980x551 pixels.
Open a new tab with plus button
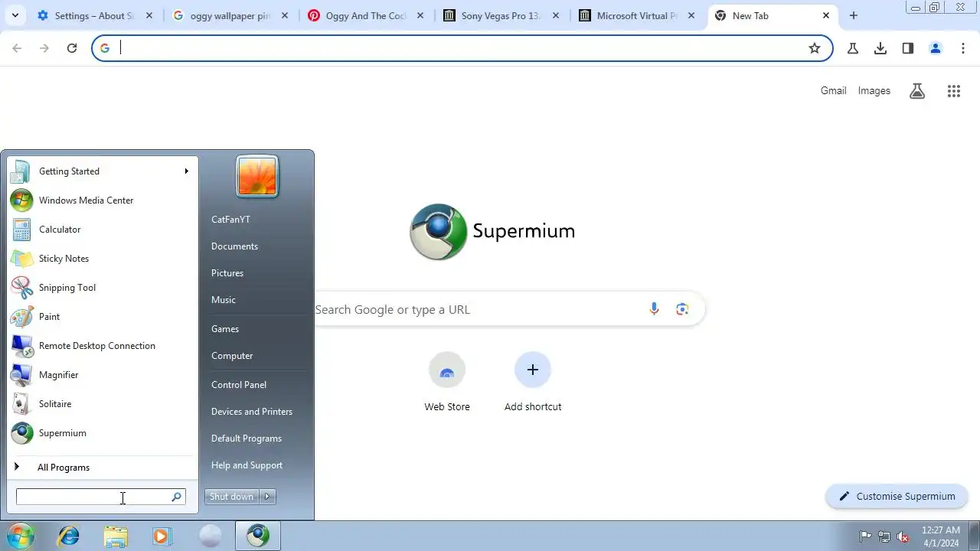coord(854,15)
